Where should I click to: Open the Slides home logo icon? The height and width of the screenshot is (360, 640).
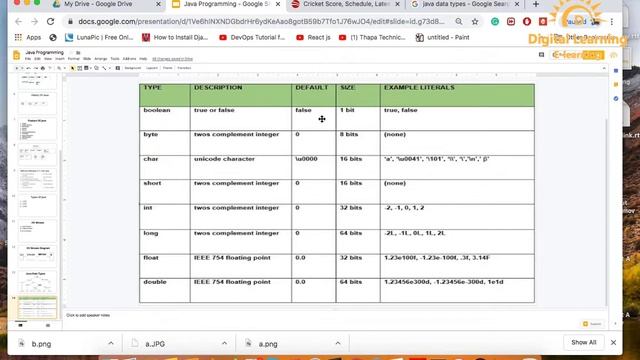(16, 55)
